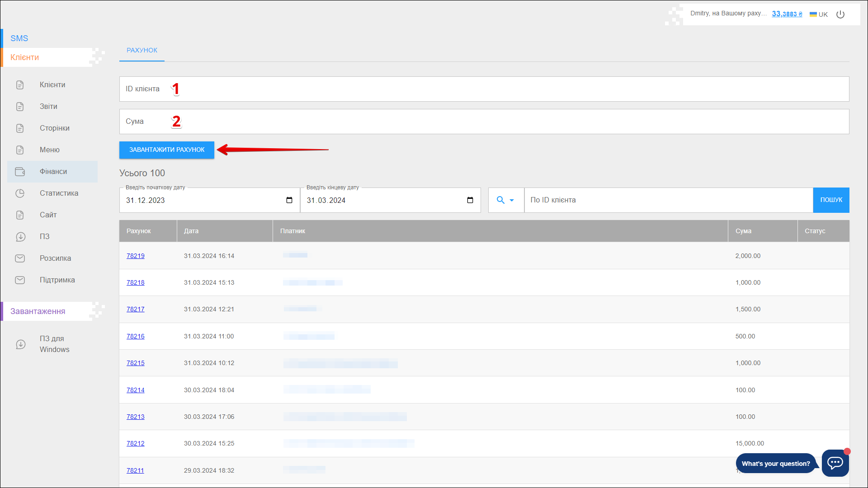Open the chat support bubble icon
The image size is (868, 488).
(835, 463)
